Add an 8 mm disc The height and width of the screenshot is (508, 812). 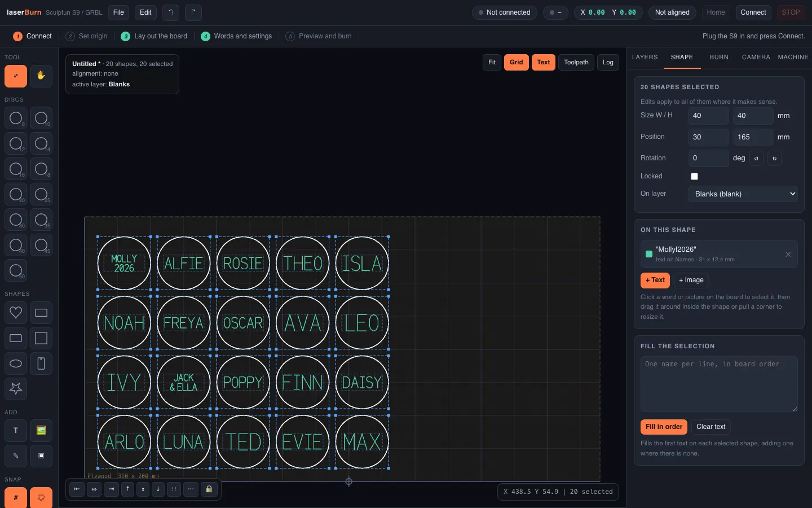pyautogui.click(x=16, y=119)
